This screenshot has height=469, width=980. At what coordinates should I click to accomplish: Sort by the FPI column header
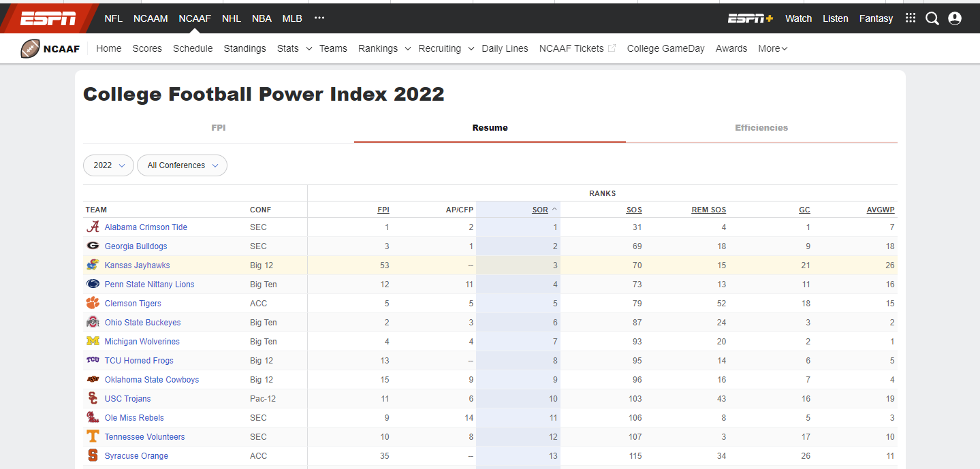[383, 210]
